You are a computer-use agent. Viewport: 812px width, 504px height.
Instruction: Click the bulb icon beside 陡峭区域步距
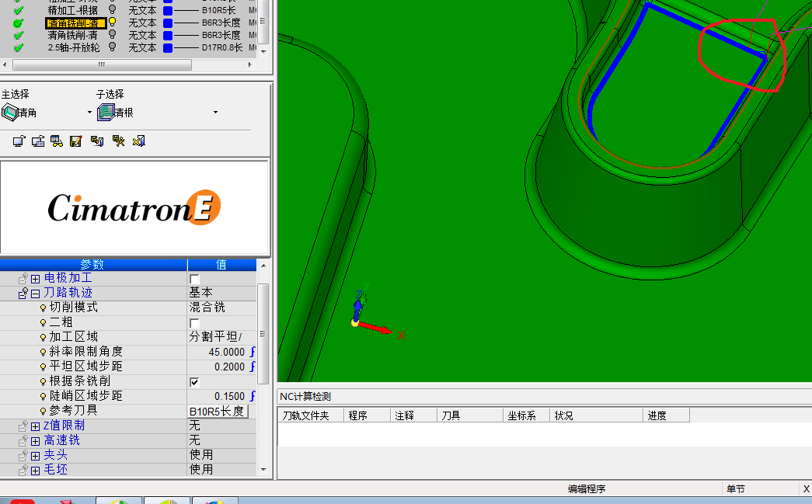pos(43,396)
